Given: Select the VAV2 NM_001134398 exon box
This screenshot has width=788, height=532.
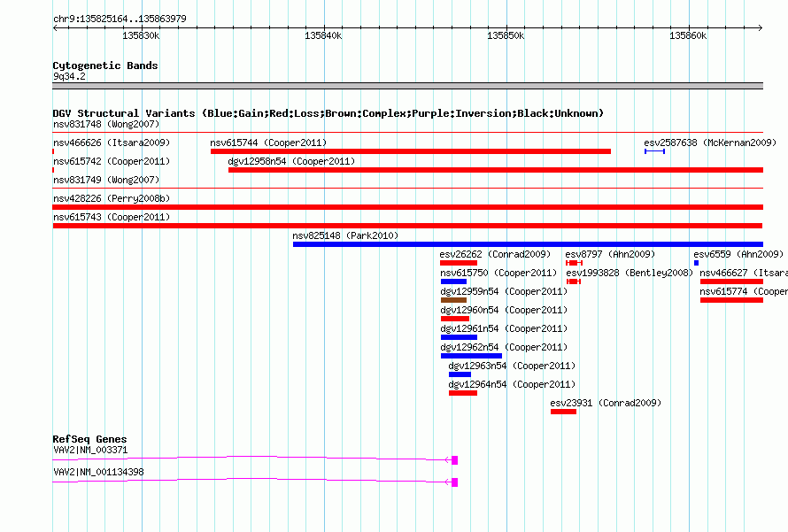Looking at the screenshot, I should click(x=455, y=482).
